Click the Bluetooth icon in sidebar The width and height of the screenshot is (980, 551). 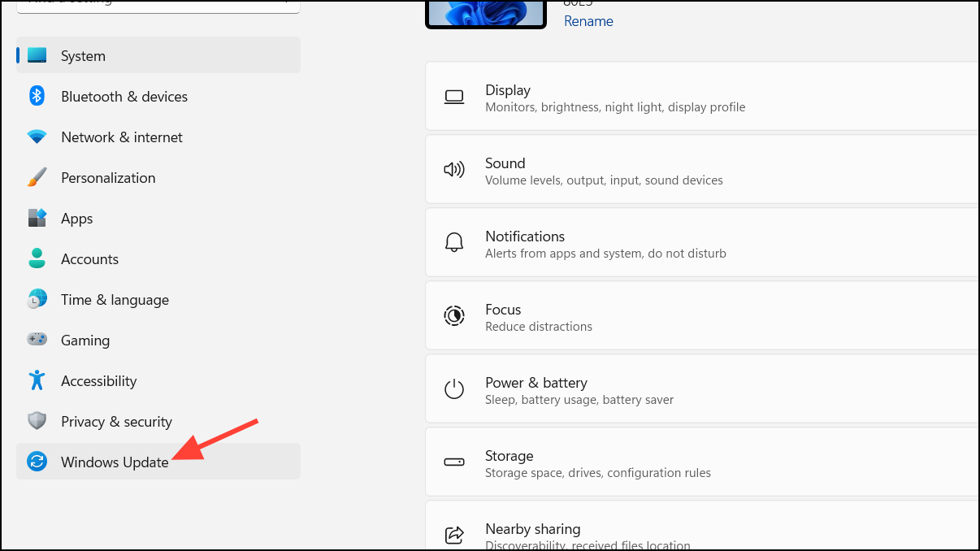click(x=37, y=96)
